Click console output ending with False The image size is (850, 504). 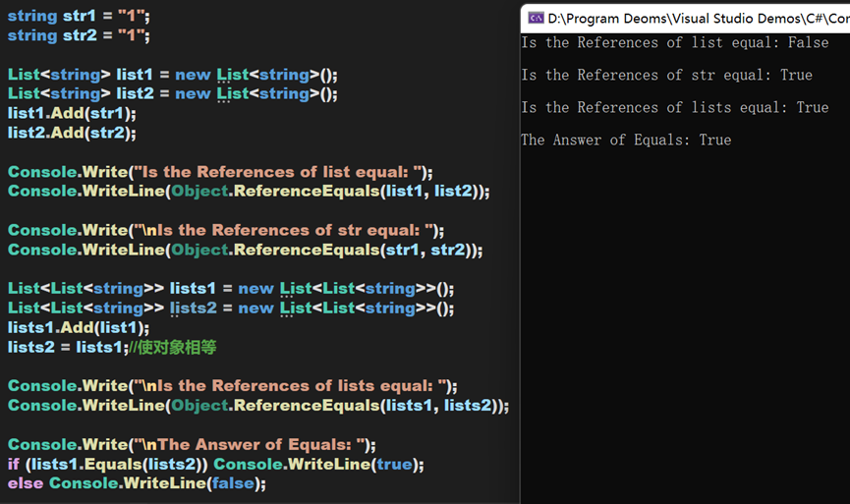point(674,43)
